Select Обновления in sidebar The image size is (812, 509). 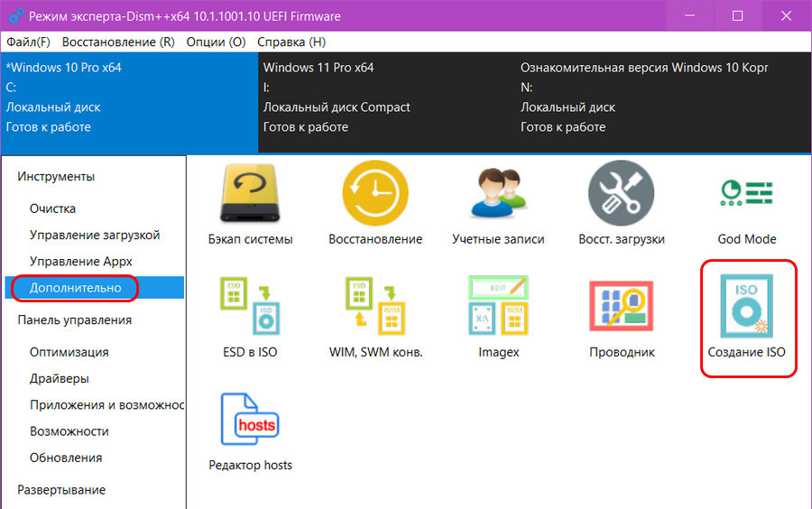click(x=66, y=458)
